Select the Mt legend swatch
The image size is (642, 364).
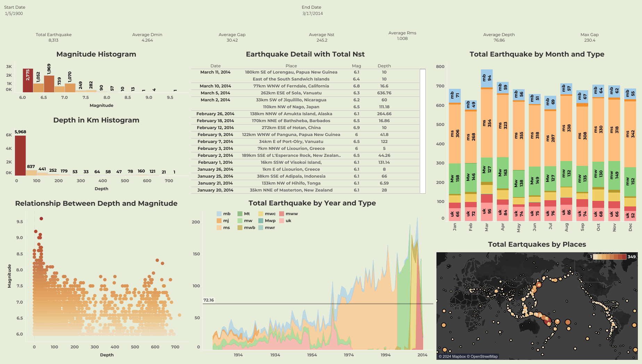tap(240, 214)
